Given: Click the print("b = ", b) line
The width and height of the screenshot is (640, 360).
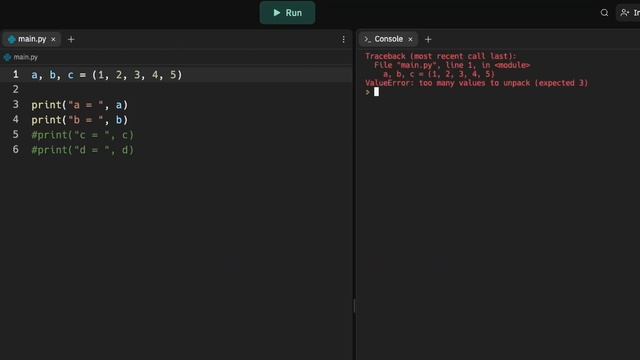Looking at the screenshot, I should tap(80, 120).
